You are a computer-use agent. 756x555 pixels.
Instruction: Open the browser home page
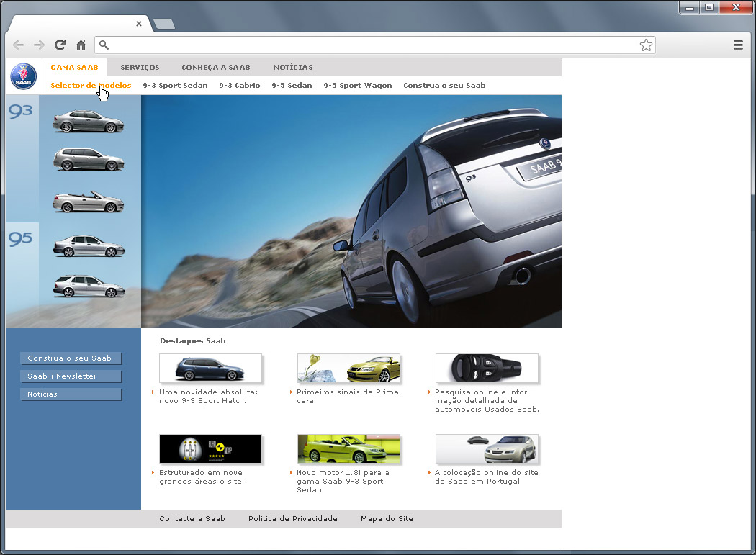point(81,45)
